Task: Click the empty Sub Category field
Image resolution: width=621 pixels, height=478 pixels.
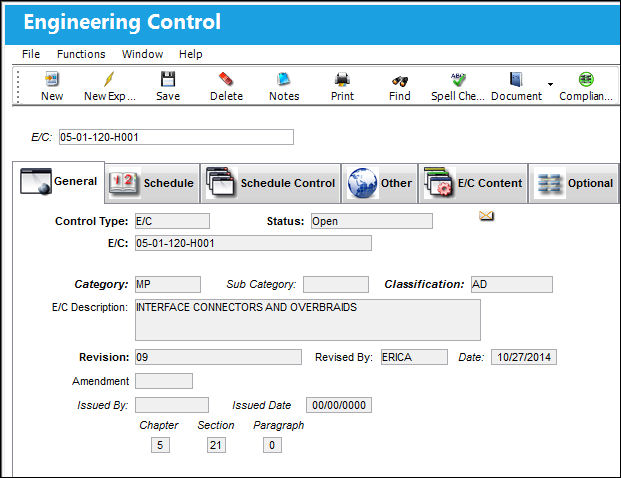Action: (336, 284)
